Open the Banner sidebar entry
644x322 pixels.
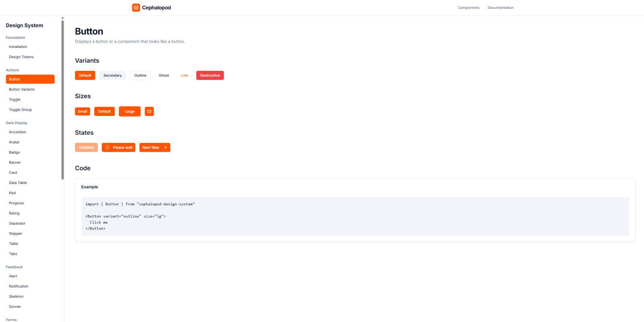pos(30,163)
